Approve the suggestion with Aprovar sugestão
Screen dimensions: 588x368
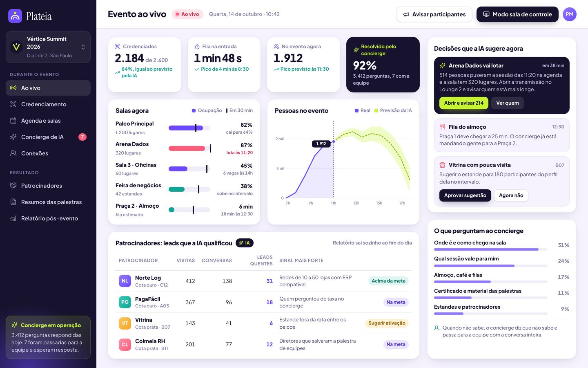pos(465,195)
